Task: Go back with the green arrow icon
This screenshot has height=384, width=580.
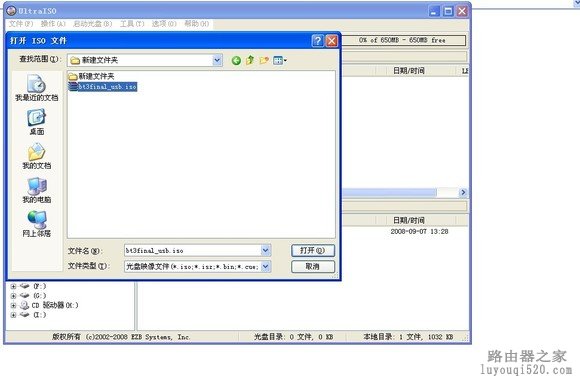Action: click(236, 60)
